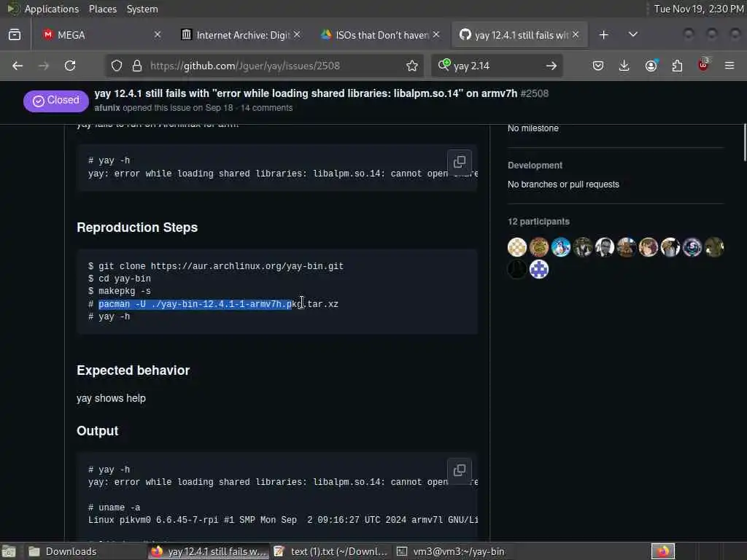Switch to text (1).txt editor in taskbar

[x=330, y=551]
